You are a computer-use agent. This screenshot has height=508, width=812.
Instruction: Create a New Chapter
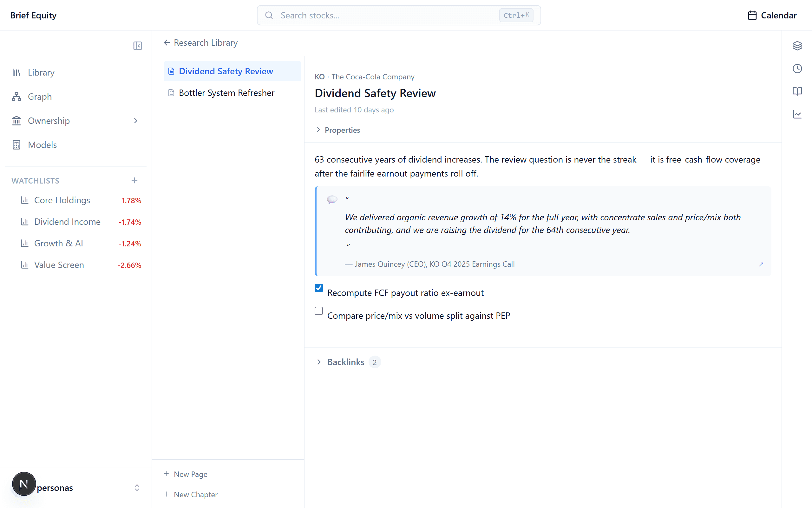191,495
